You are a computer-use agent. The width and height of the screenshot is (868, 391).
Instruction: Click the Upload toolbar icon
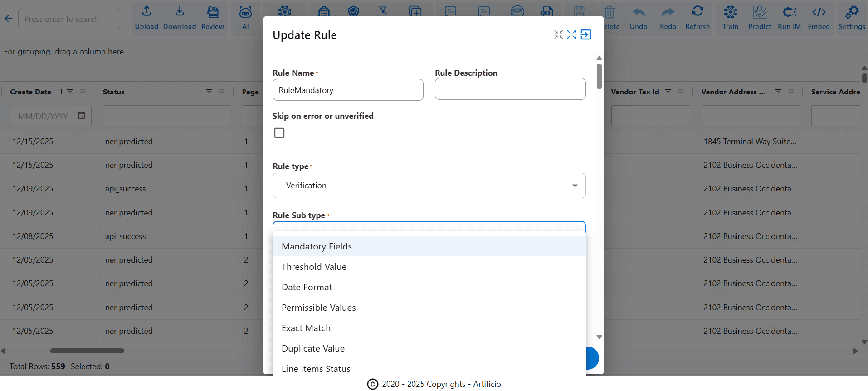(146, 18)
